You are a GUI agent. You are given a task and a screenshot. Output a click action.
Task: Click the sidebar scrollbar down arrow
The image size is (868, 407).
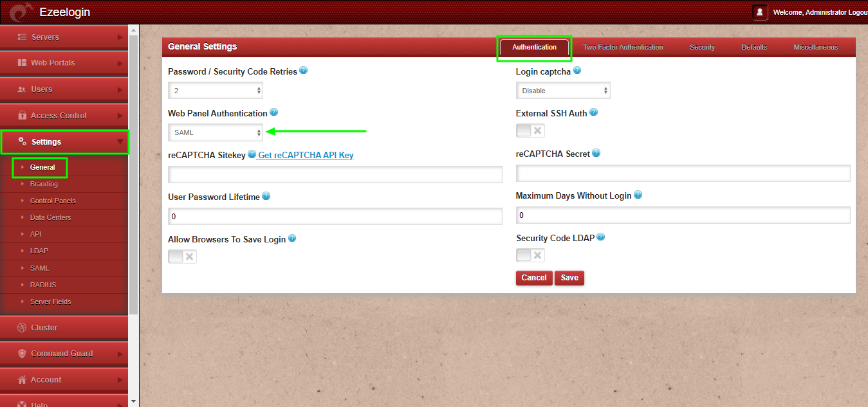tap(134, 402)
